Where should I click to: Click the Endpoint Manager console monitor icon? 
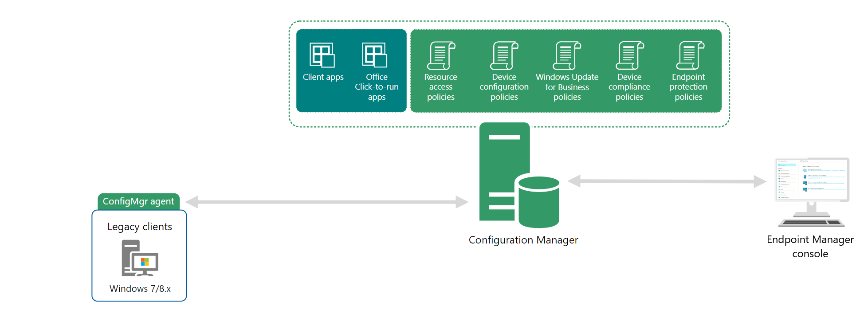coord(812,192)
